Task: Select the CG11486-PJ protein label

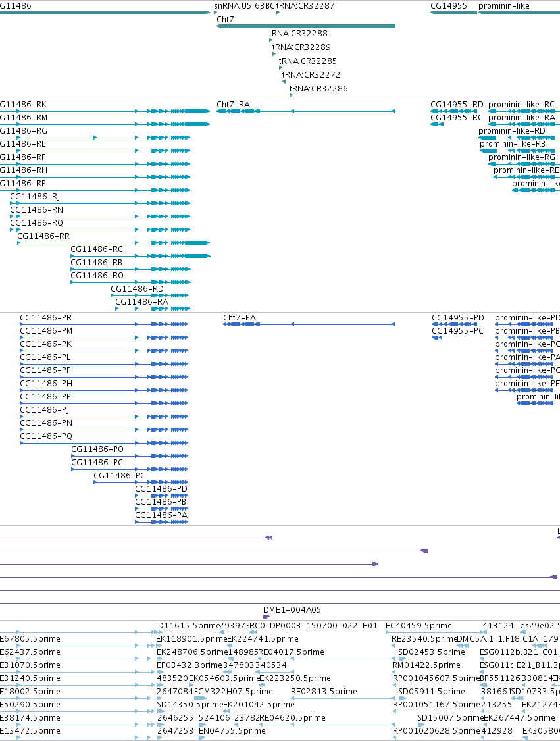Action: click(45, 410)
